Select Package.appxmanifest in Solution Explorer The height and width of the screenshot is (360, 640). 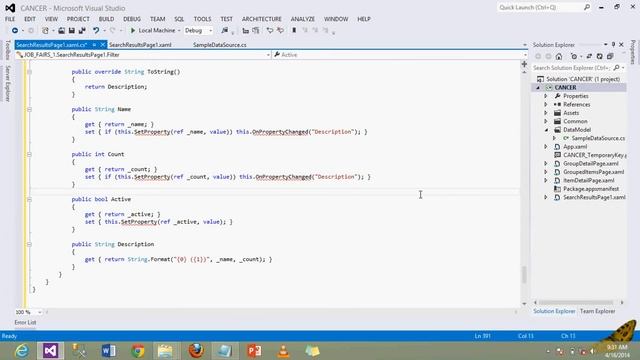point(591,189)
